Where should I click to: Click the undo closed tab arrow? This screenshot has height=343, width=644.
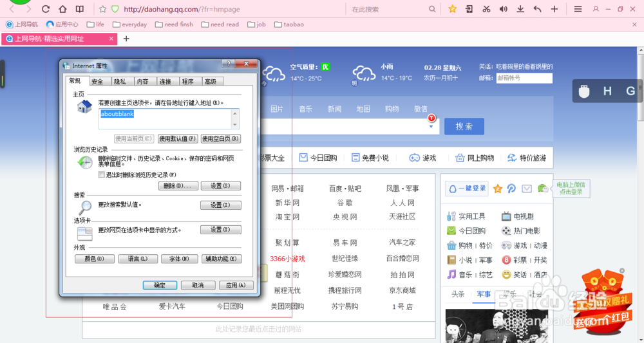(537, 8)
